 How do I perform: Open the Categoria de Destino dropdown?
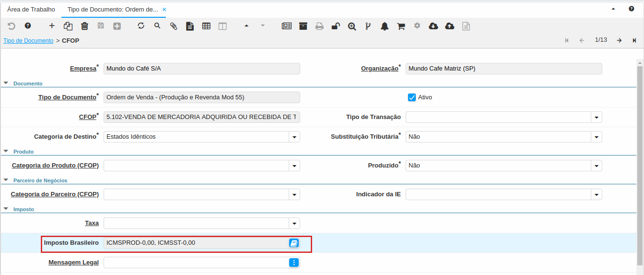294,137
